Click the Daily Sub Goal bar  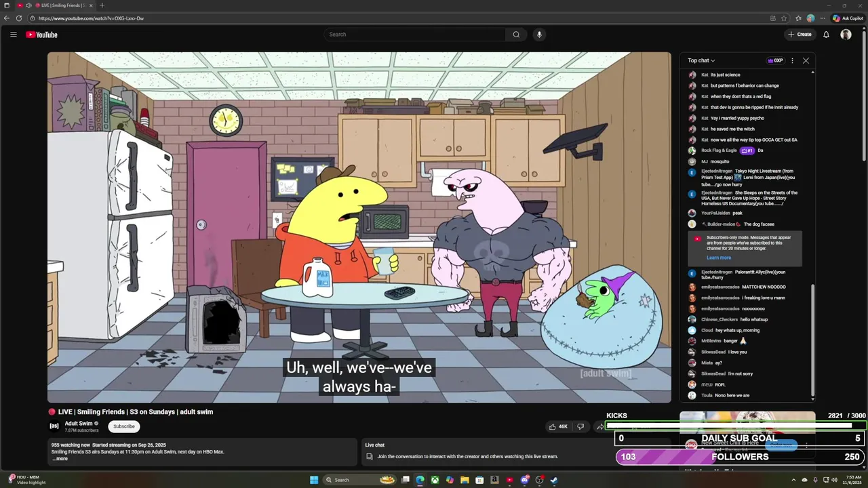point(741,439)
